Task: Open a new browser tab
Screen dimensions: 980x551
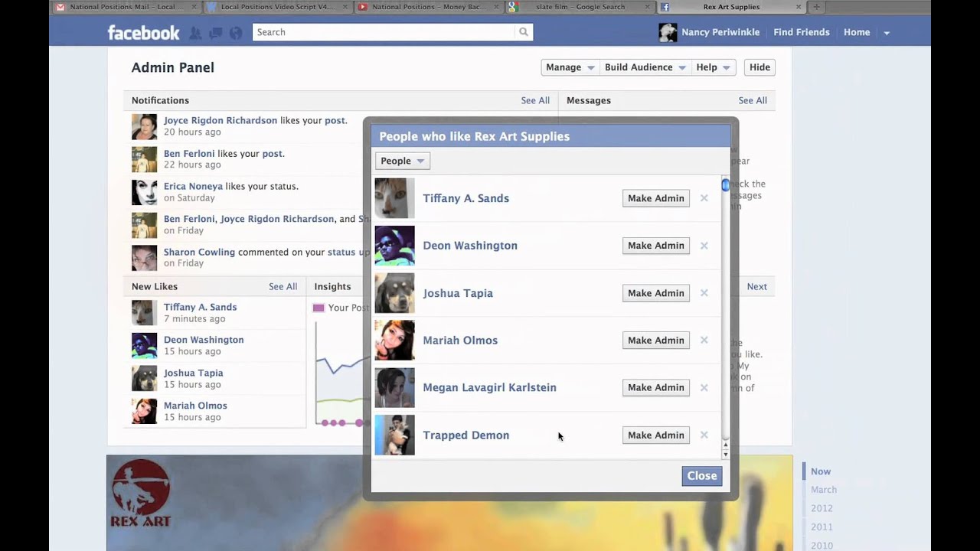Action: pyautogui.click(x=816, y=7)
